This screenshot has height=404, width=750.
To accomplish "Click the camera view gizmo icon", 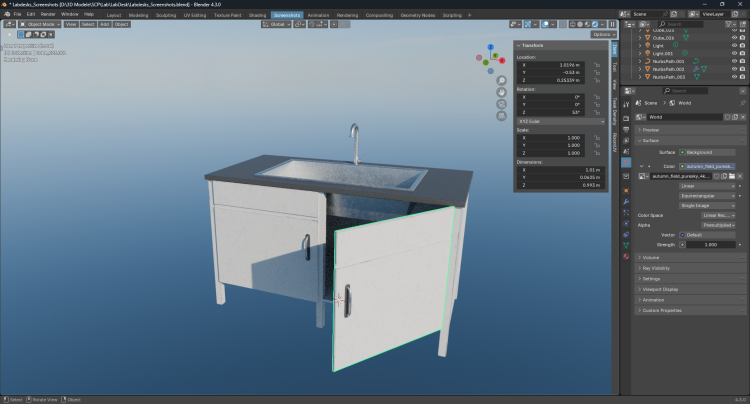I will coord(501,106).
